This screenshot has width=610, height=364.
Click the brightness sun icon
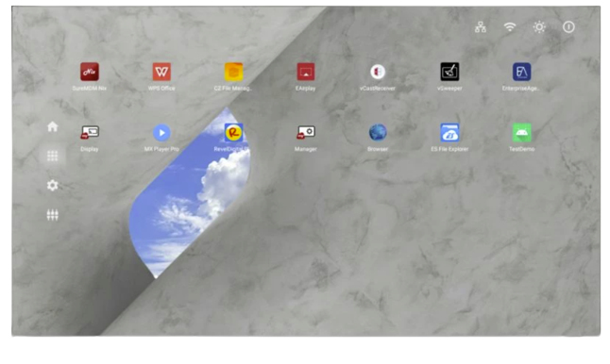click(x=539, y=26)
